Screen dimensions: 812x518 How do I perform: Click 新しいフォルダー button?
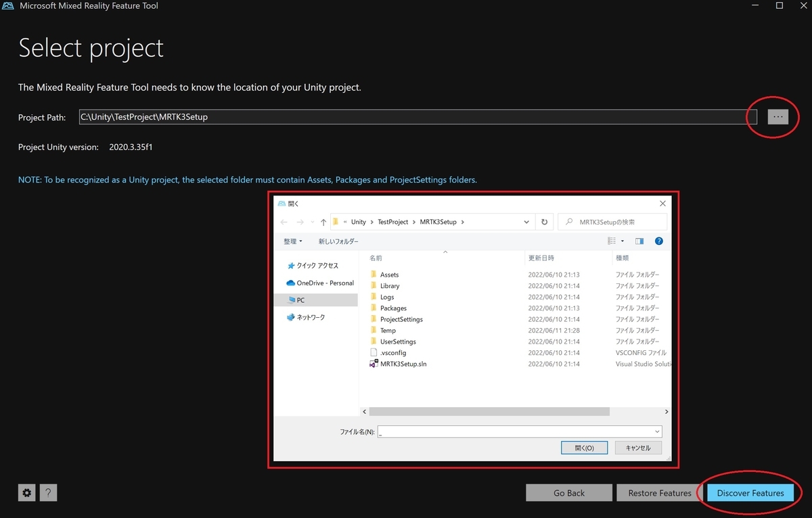pyautogui.click(x=338, y=241)
